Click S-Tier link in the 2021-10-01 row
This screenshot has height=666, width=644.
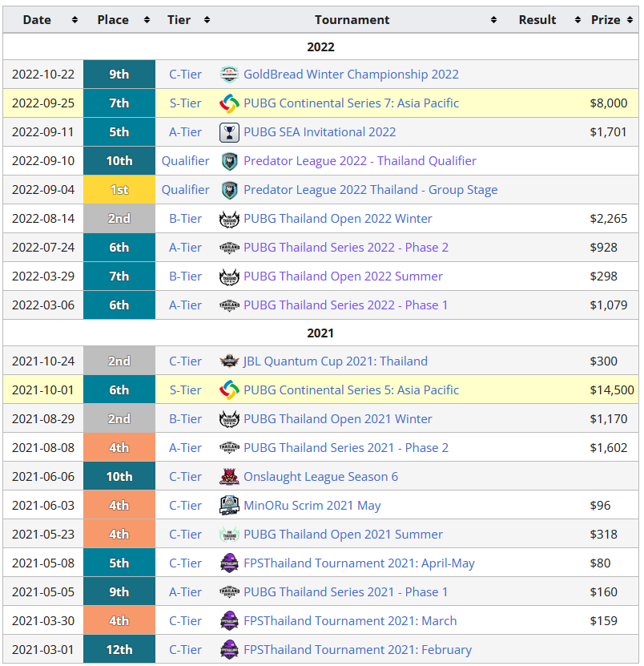click(x=186, y=390)
